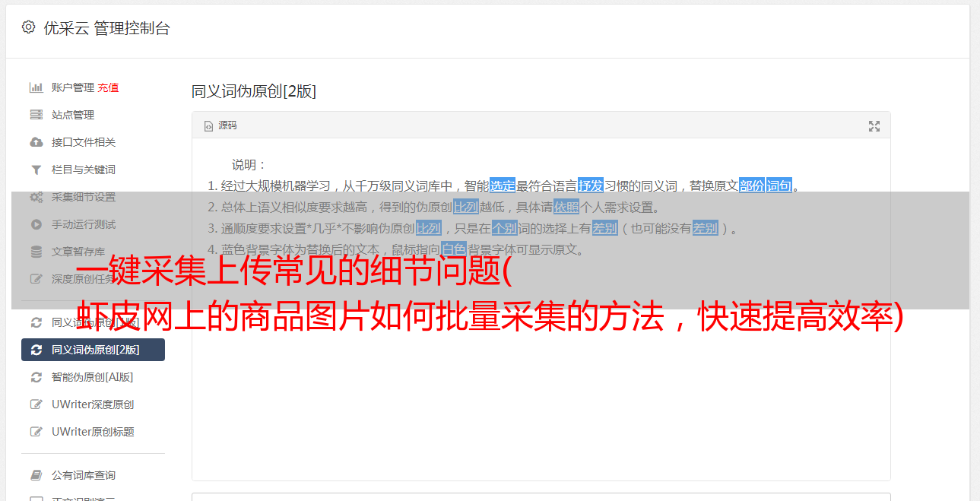Open 同义词伪原创[2版] menu item
This screenshot has height=501, width=980.
[93, 350]
